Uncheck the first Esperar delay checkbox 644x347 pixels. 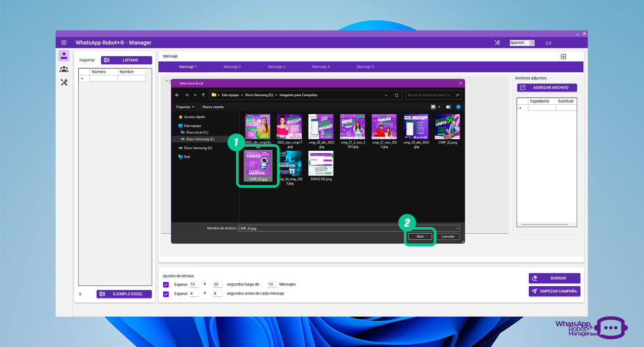166,284
